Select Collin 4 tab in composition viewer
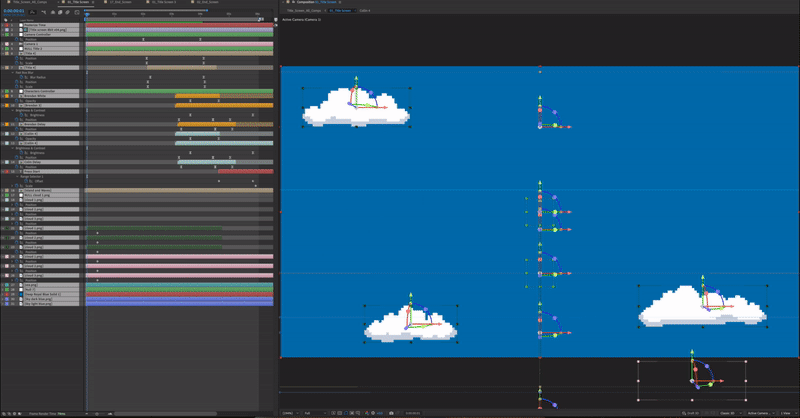Image resolution: width=800 pixels, height=418 pixels. (x=365, y=10)
